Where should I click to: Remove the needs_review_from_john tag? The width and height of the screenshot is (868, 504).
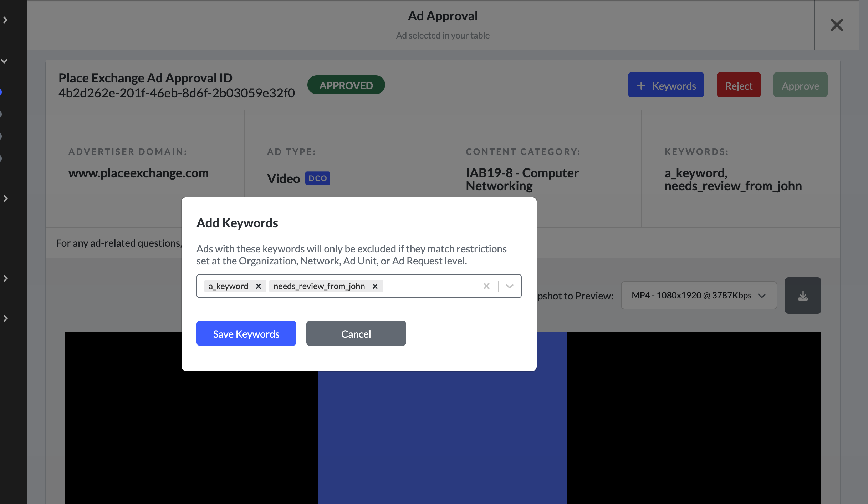pos(375,286)
